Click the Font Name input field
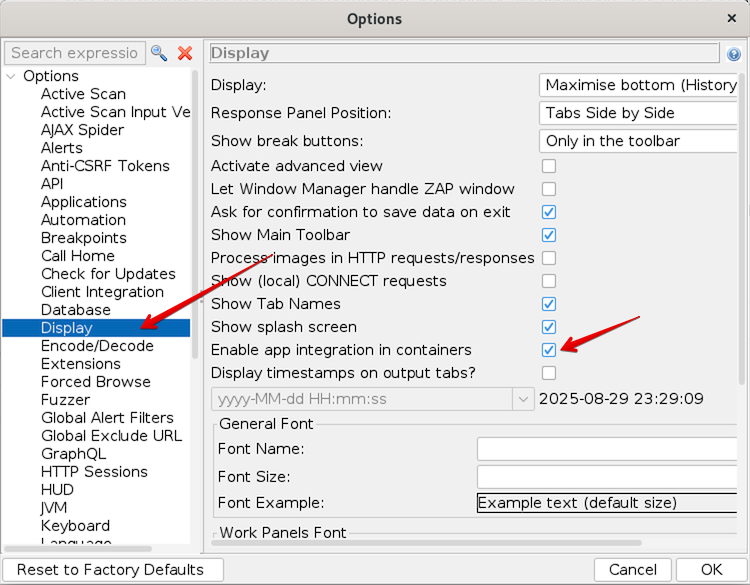This screenshot has width=750, height=585. pos(607,449)
